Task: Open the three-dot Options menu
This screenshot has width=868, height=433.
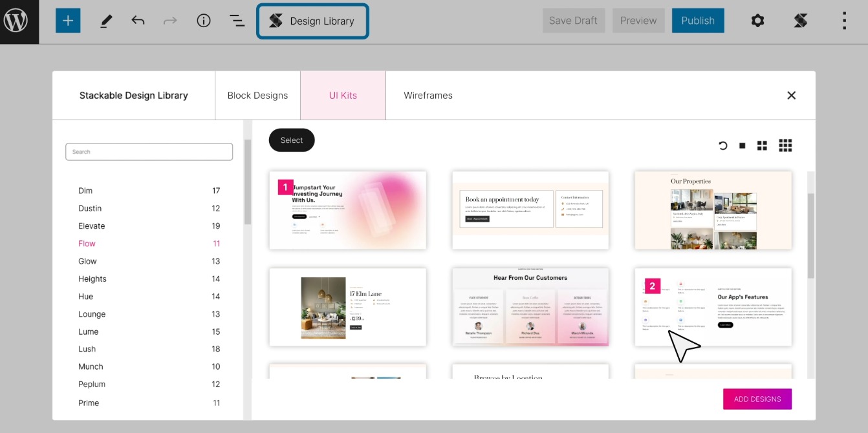Action: 844,21
